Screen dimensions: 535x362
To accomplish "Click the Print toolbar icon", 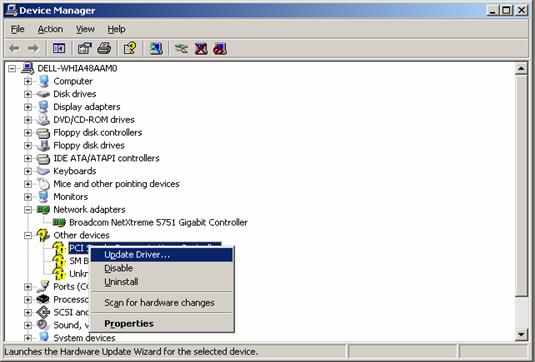I will click(104, 48).
